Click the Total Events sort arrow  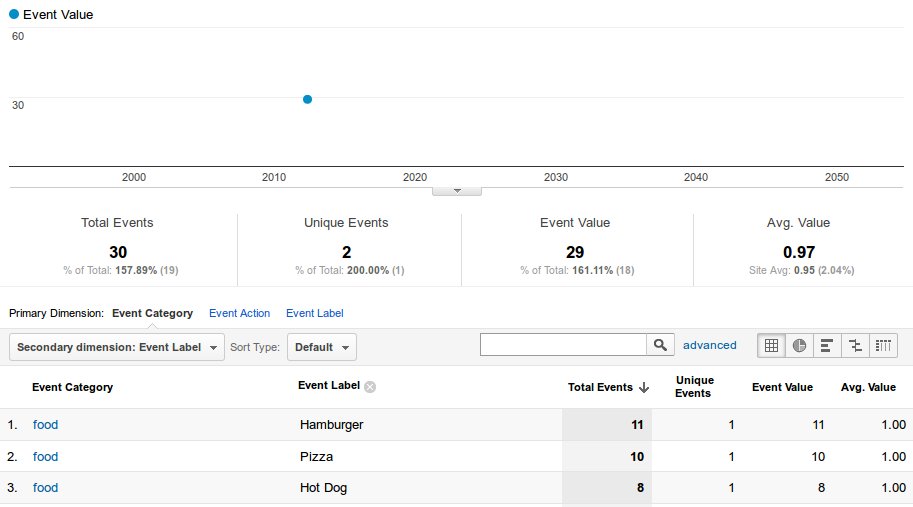[x=644, y=388]
